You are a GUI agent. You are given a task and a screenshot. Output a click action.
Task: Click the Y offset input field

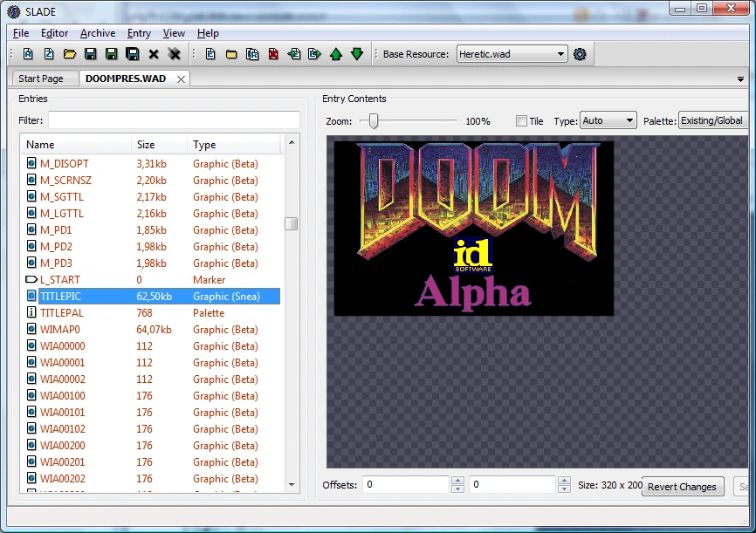512,484
